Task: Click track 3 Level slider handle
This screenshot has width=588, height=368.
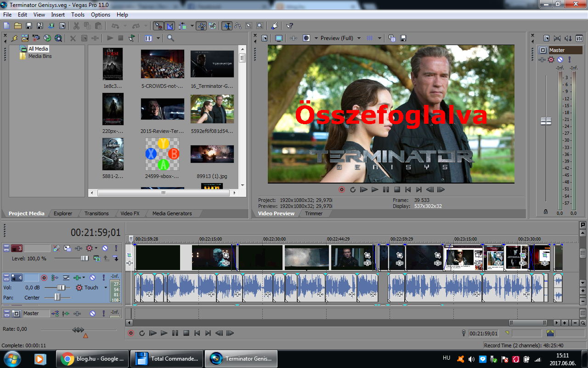Action: pos(85,259)
